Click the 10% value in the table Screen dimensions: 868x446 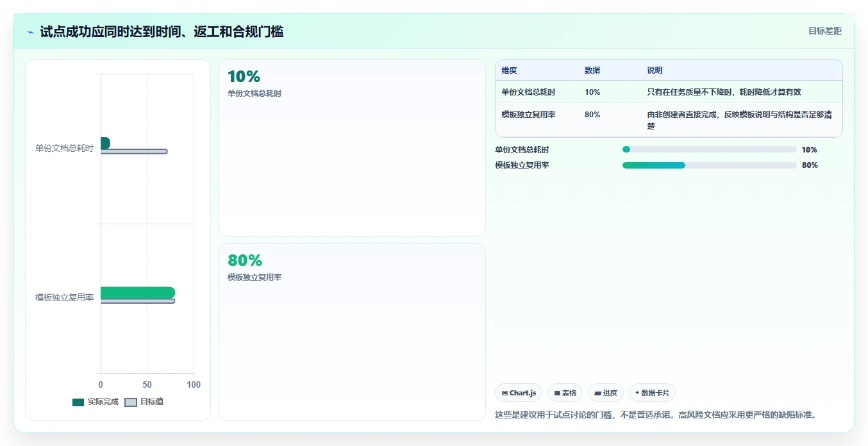pyautogui.click(x=592, y=92)
